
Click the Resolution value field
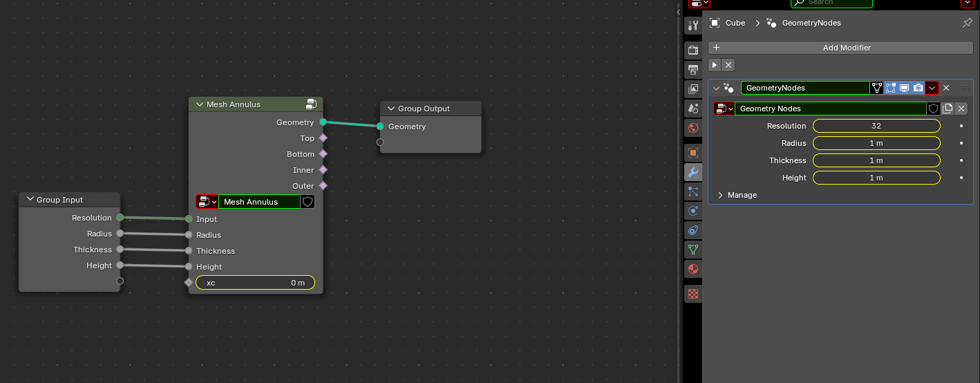tap(876, 126)
